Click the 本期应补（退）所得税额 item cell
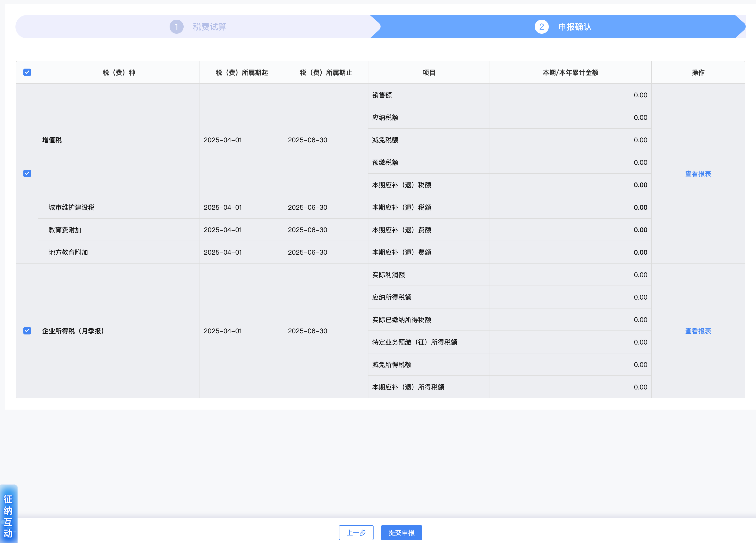Screen dimensions: 756x543 pyautogui.click(x=429, y=387)
